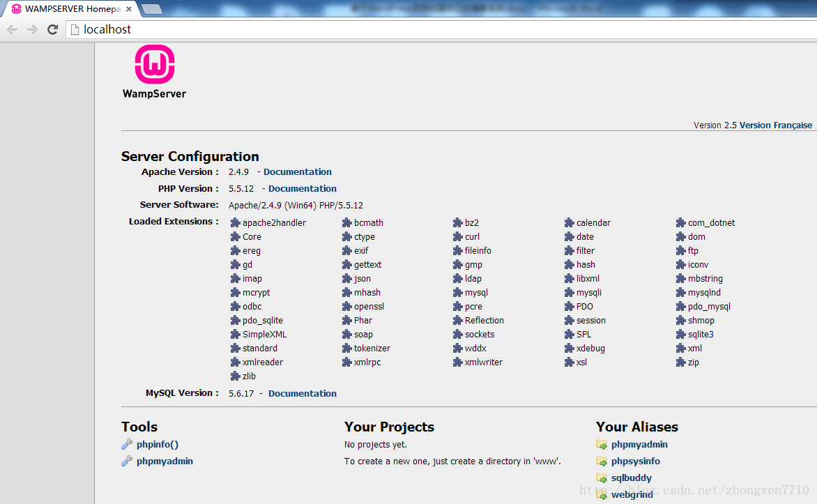Screen dimensions: 817x504
Task: Open Apache Documentation link
Action: pyautogui.click(x=298, y=172)
